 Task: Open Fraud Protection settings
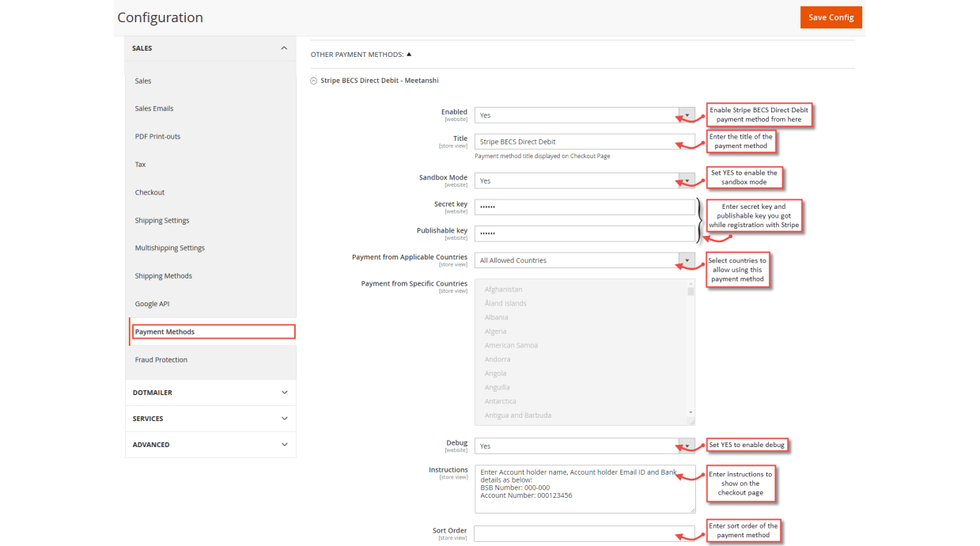pos(161,359)
